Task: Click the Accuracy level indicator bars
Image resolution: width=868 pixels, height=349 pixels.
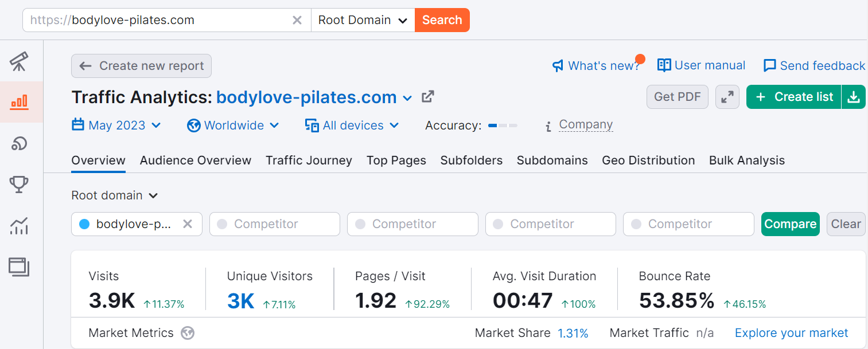Action: coord(502,125)
